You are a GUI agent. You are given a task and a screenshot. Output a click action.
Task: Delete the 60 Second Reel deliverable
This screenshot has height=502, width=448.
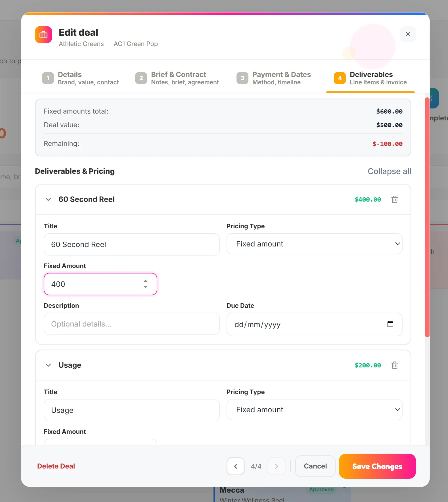[x=394, y=199]
